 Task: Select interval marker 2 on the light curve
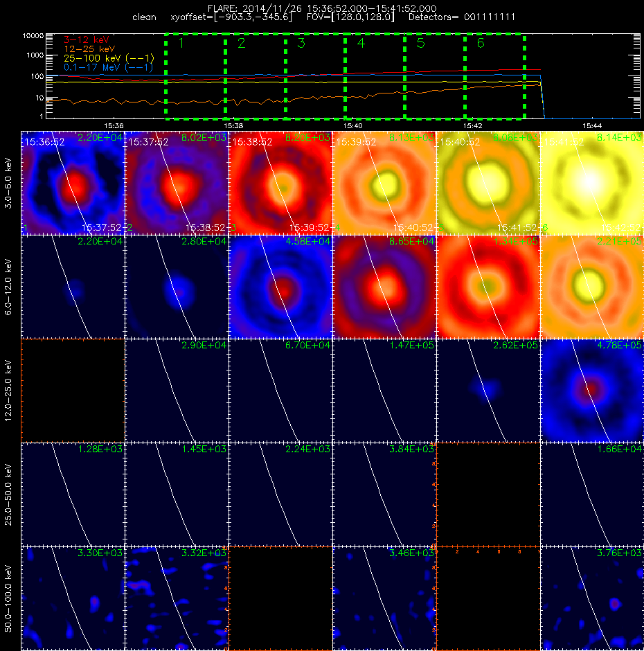(241, 43)
